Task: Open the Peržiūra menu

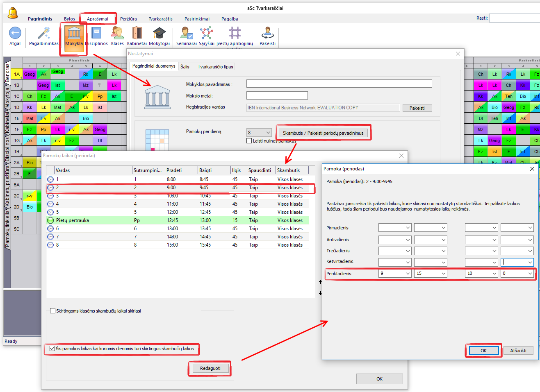Action: click(x=128, y=19)
